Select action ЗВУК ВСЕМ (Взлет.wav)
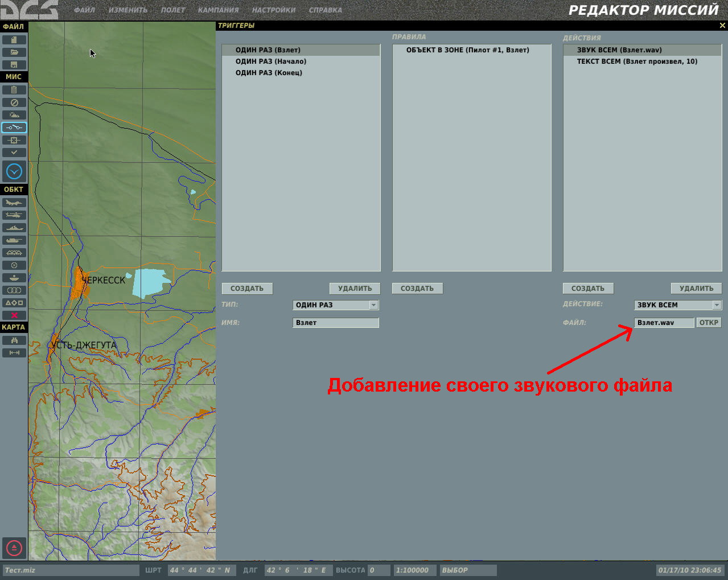 tap(643, 50)
